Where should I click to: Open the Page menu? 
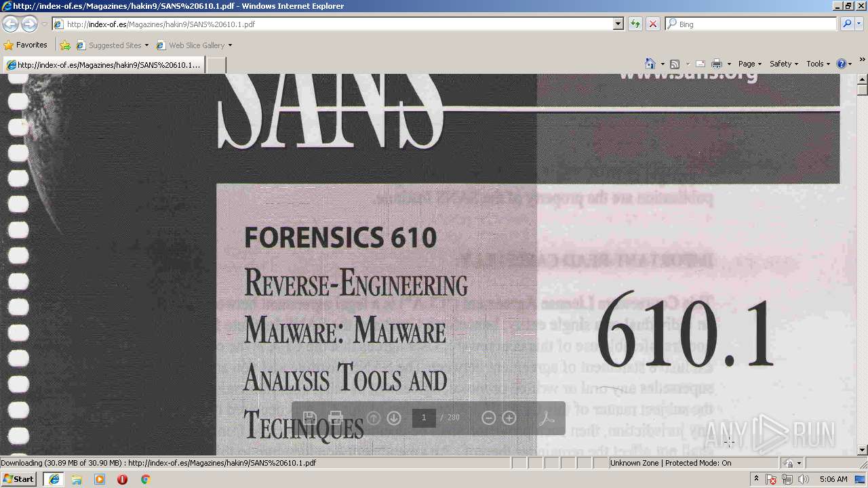point(749,64)
